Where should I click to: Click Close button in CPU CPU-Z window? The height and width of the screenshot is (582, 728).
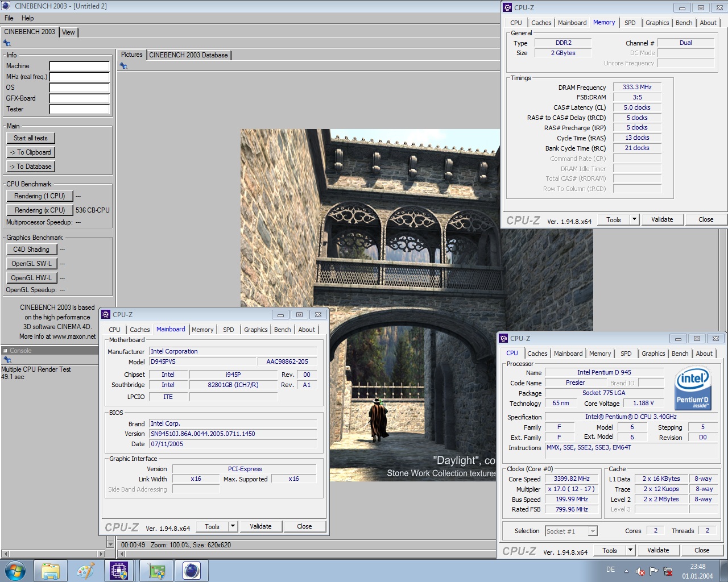click(x=702, y=550)
